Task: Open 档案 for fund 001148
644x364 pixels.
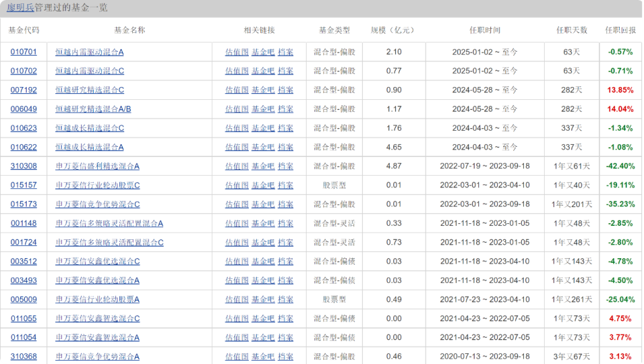Action: (286, 223)
